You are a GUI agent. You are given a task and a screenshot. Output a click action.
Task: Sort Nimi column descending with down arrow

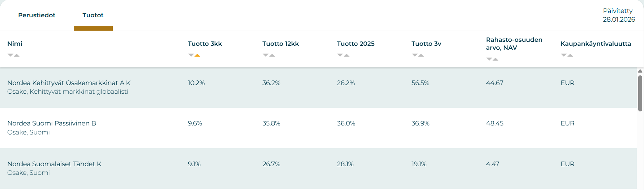(x=10, y=55)
